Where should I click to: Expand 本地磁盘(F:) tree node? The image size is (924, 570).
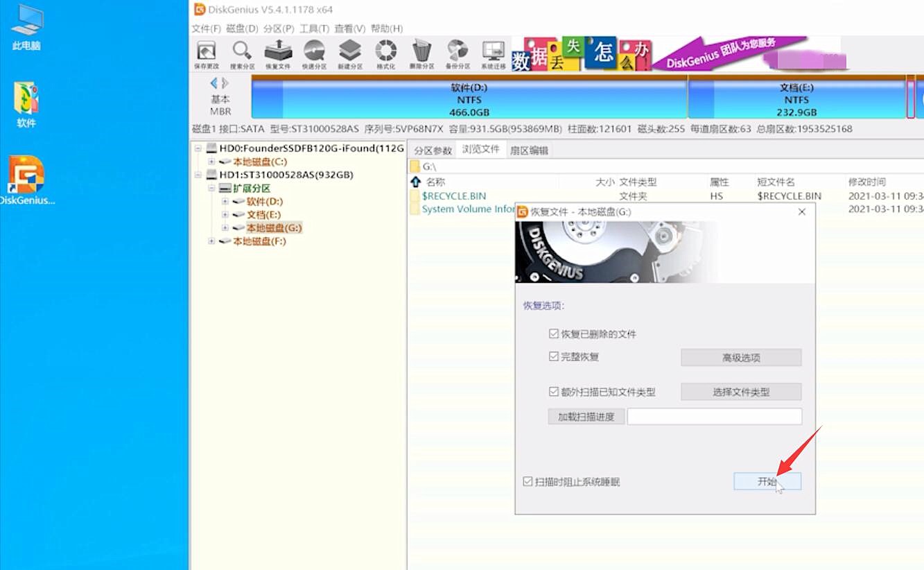(x=211, y=241)
